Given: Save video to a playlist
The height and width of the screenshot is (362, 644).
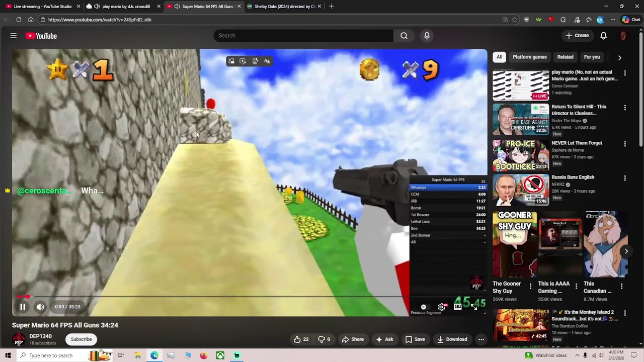Looking at the screenshot, I should [x=415, y=339].
